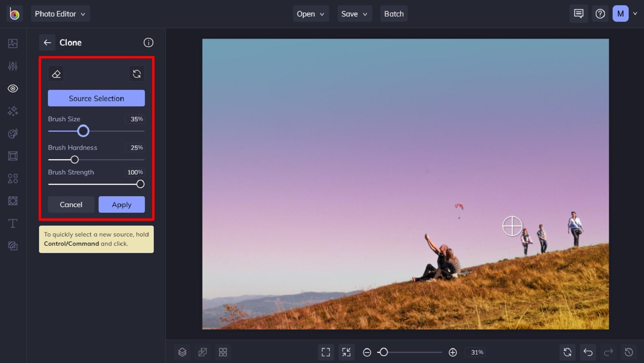The image size is (644, 363).
Task: Open the Save dropdown
Action: point(354,13)
